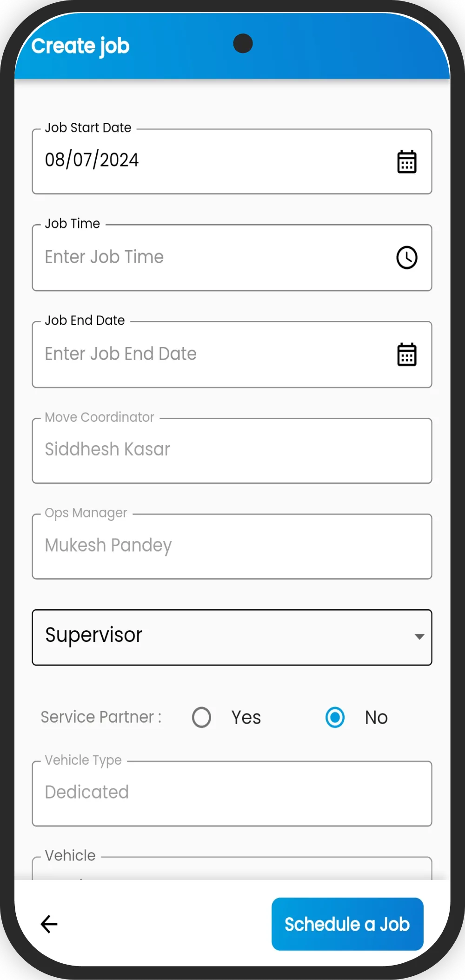Open the Job End Date calendar icon
This screenshot has width=465, height=980.
point(406,354)
